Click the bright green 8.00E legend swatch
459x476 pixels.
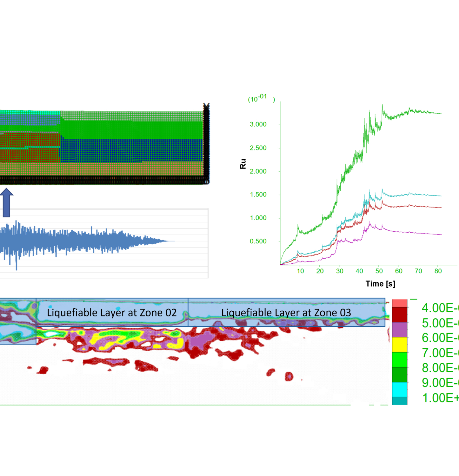[x=399, y=359]
